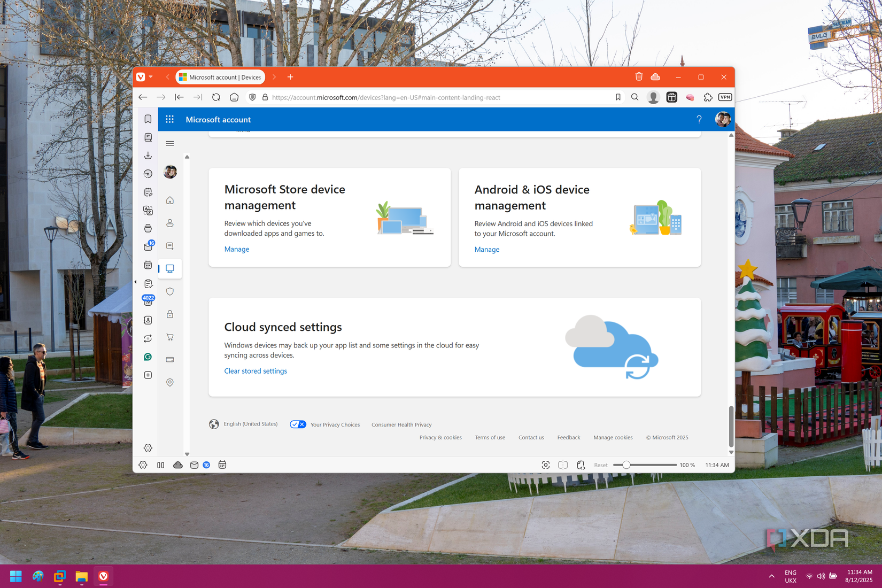Select the security shield icon in account navigation
This screenshot has height=588, width=882.
169,291
